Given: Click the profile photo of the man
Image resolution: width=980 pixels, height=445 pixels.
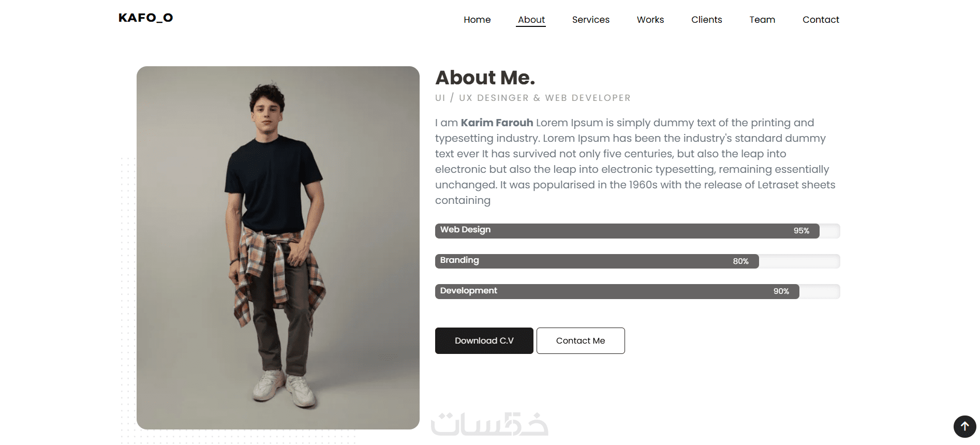Looking at the screenshot, I should [x=278, y=247].
